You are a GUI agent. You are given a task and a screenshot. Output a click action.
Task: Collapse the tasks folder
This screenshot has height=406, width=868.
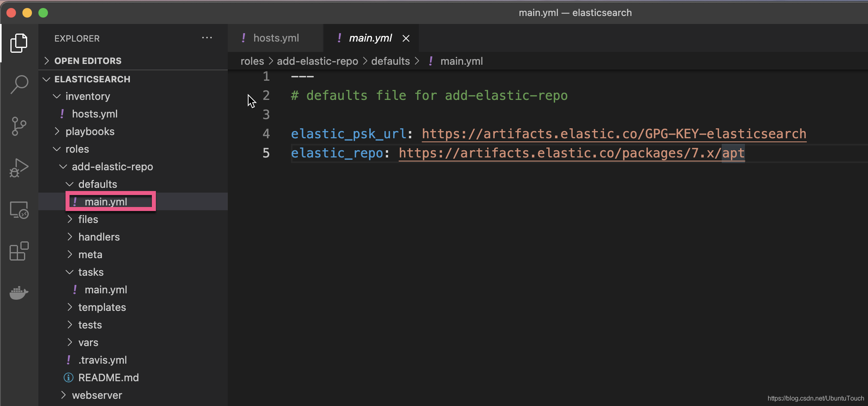click(133, 272)
